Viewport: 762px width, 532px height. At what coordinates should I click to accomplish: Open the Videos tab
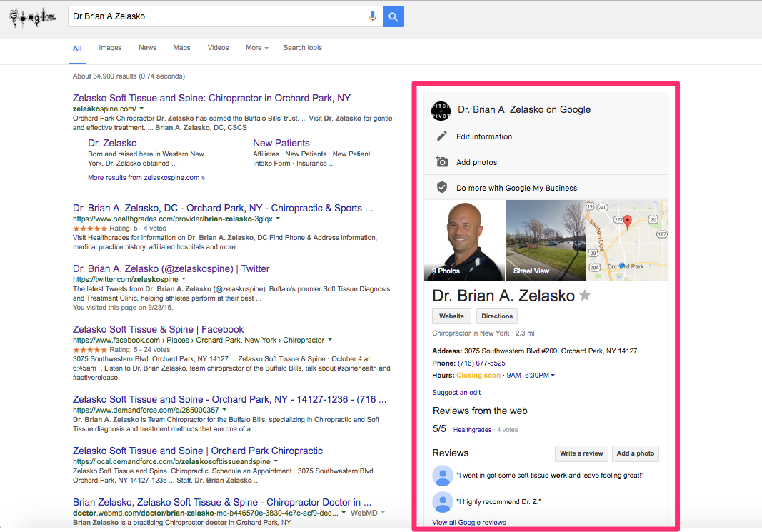click(x=219, y=48)
